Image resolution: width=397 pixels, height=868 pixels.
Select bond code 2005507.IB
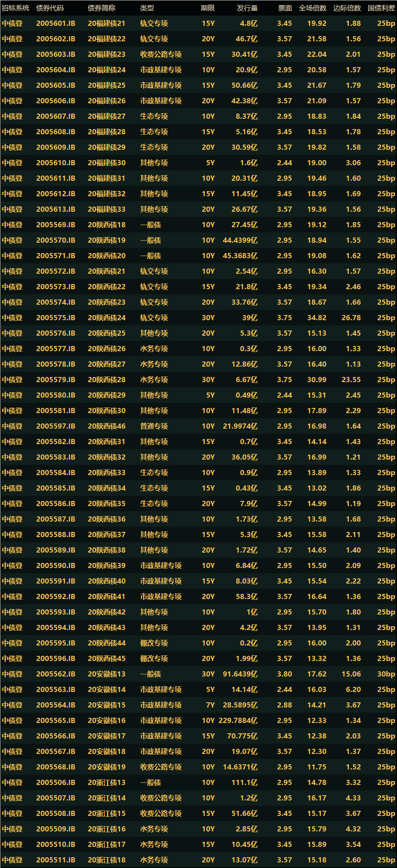tap(55, 798)
